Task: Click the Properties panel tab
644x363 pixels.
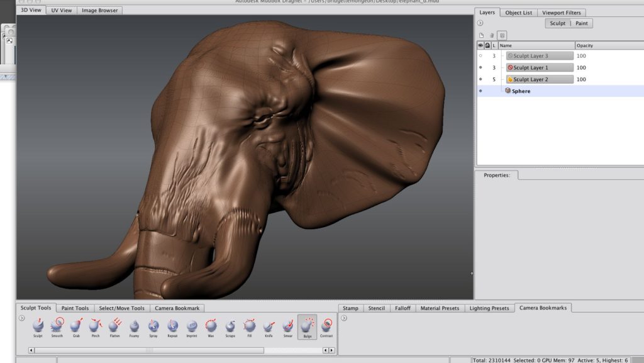Action: point(497,175)
